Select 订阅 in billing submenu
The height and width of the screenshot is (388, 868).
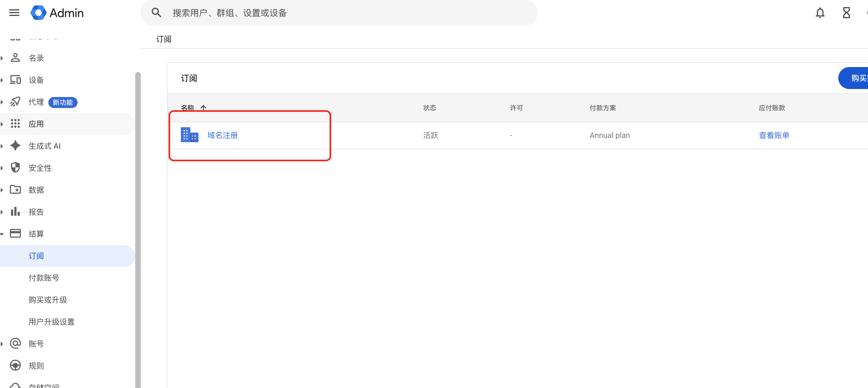click(x=67, y=256)
